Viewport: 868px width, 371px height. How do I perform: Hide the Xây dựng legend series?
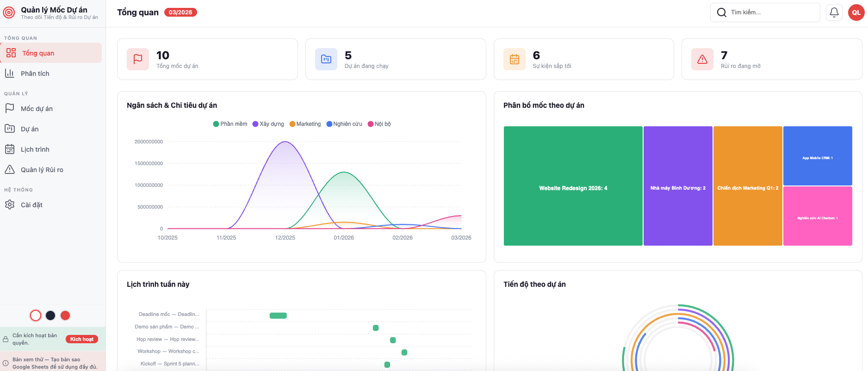pyautogui.click(x=268, y=124)
